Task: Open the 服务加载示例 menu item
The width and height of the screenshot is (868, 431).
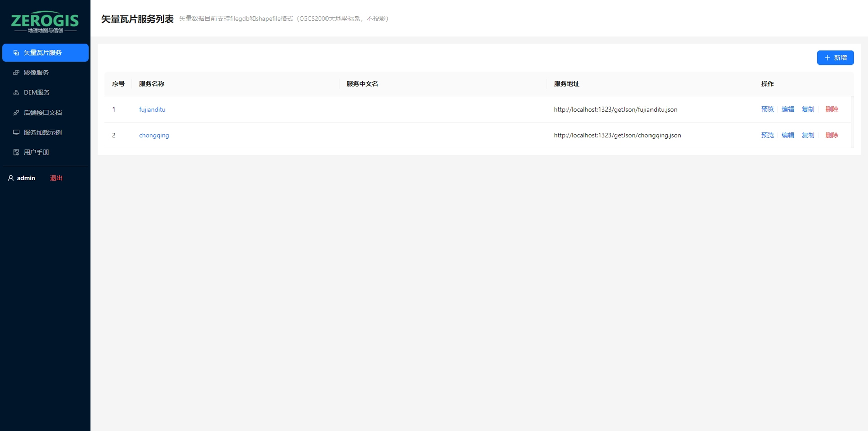Action: 45,132
